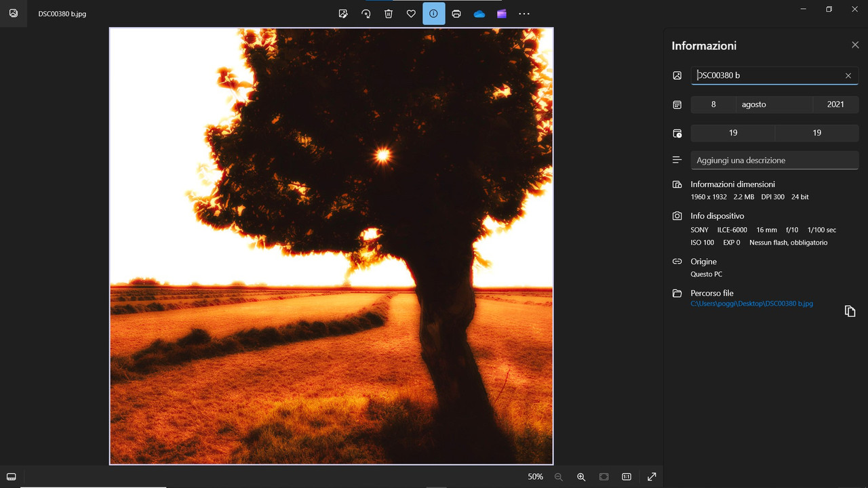The image size is (868, 488).
Task: Click the ISO 100 value
Action: tap(702, 243)
